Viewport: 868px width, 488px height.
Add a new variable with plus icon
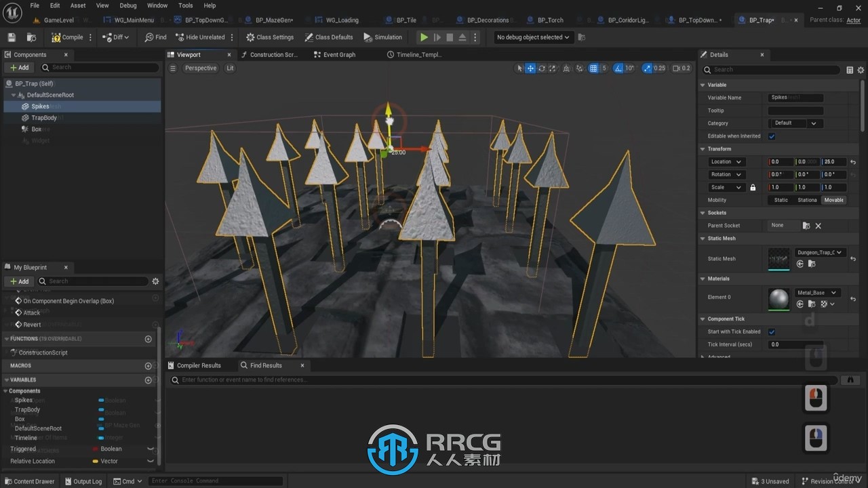[x=149, y=380]
